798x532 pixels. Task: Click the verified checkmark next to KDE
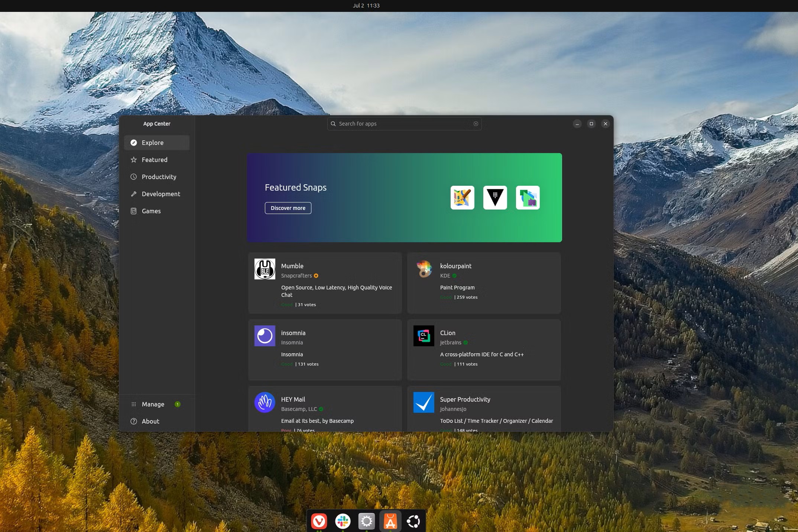[454, 276]
